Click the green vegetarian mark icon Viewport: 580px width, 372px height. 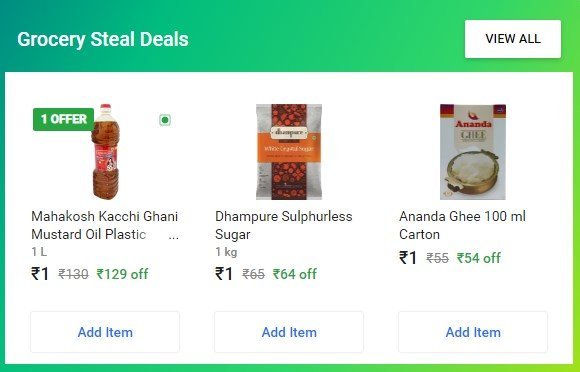(165, 120)
